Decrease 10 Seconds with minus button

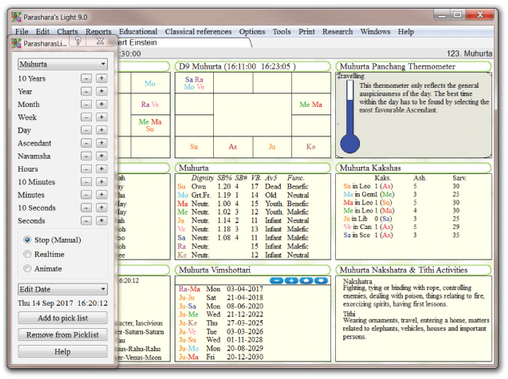pos(86,208)
